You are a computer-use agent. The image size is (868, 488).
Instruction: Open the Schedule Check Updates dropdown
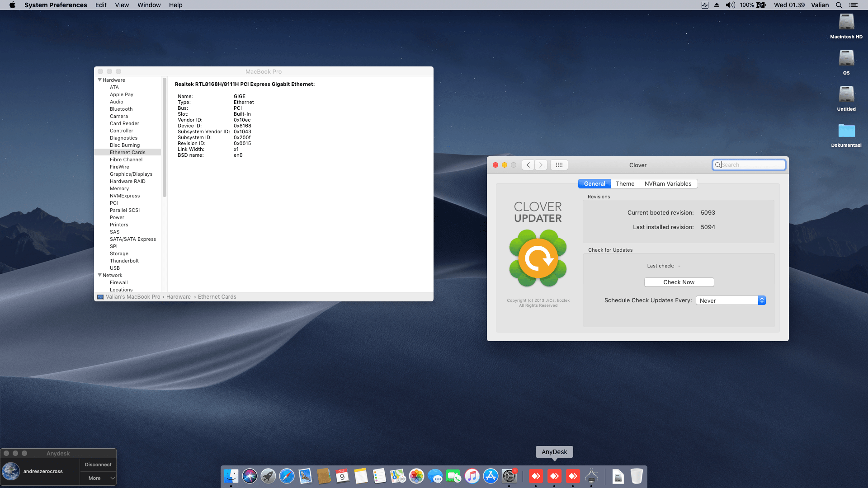click(731, 300)
